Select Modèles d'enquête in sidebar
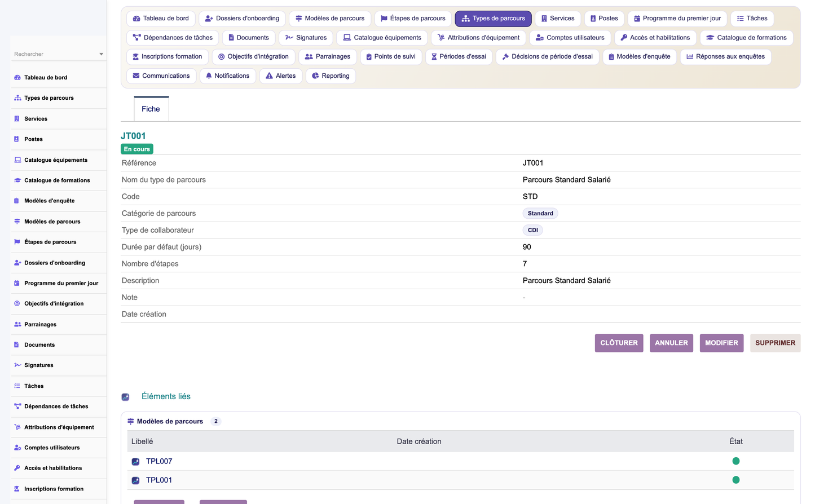The height and width of the screenshot is (504, 815). pos(59,201)
